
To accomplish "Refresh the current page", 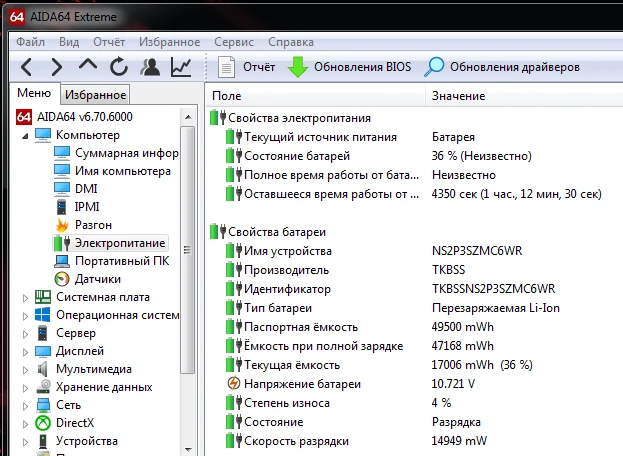I will [119, 66].
